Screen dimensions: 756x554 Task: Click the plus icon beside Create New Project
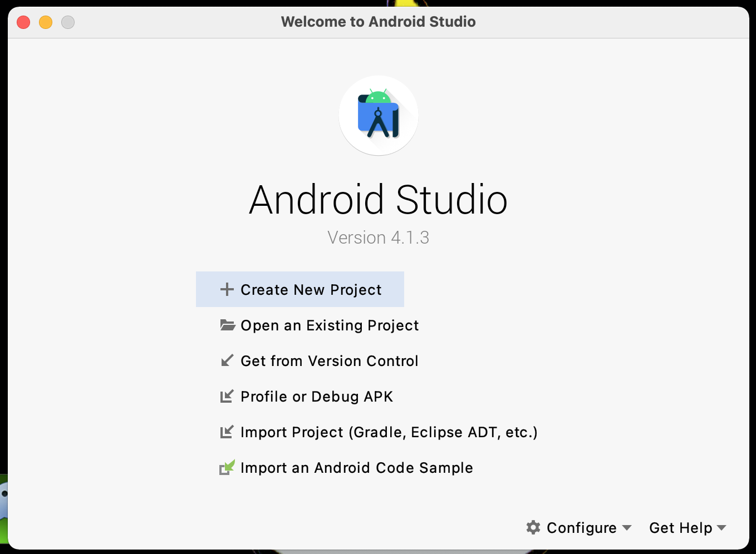(x=227, y=289)
